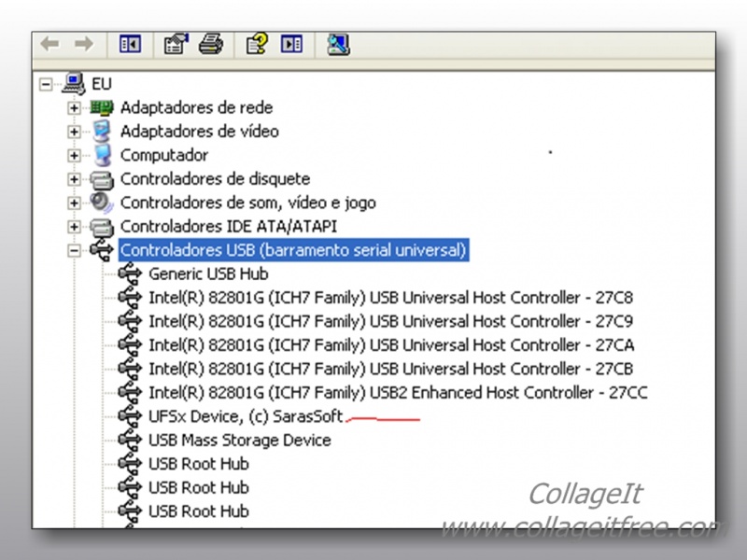Click USB icon for 27CC controller
Screen dimensions: 747x560
(130, 393)
